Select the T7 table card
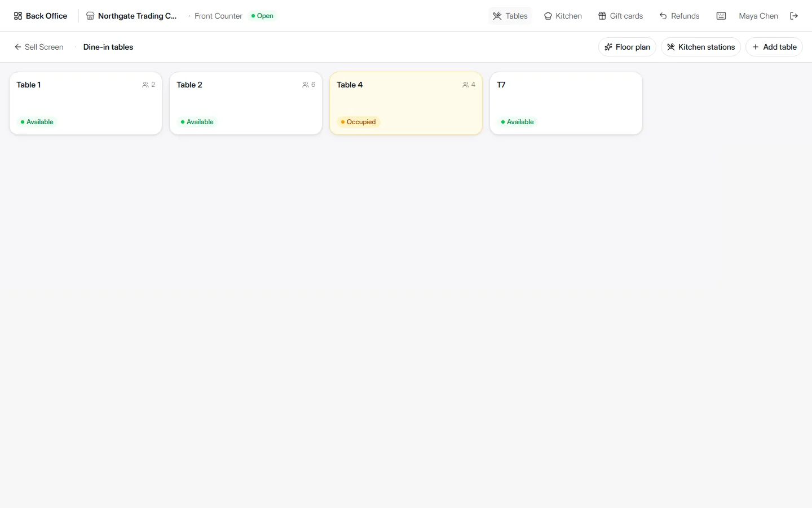This screenshot has height=508, width=812. (566, 103)
